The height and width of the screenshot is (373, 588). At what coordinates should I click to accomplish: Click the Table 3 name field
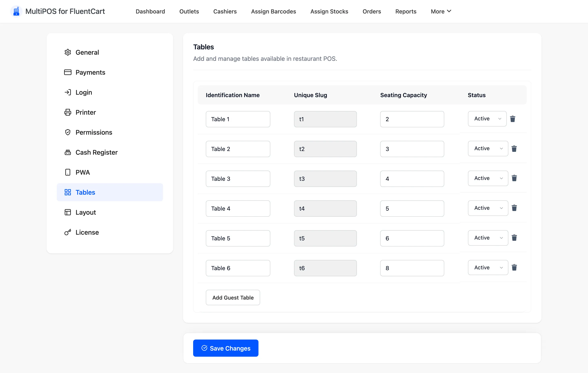238,179
